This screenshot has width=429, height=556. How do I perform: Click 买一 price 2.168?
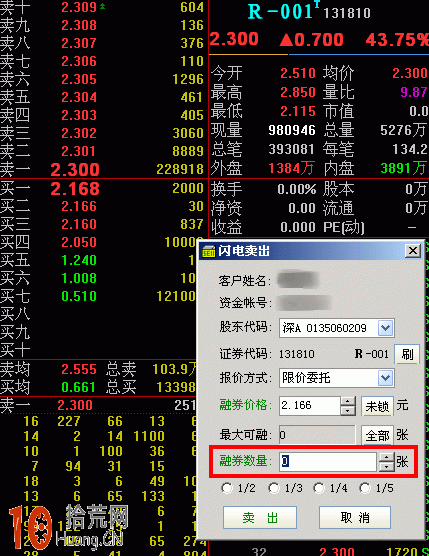[75, 188]
